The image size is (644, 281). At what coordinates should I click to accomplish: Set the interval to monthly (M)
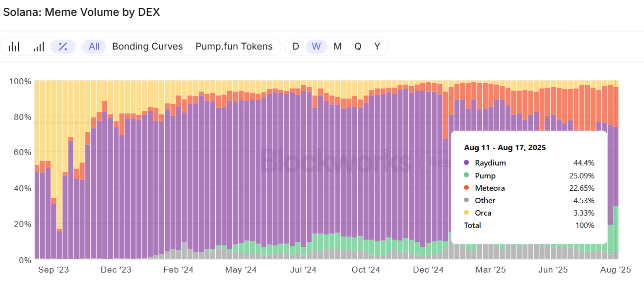pos(337,47)
